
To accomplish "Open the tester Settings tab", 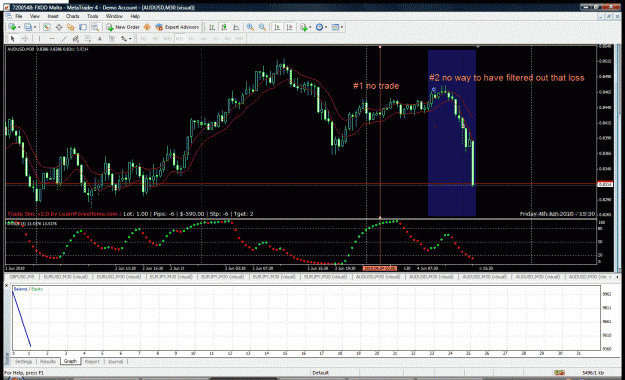I will 24,362.
